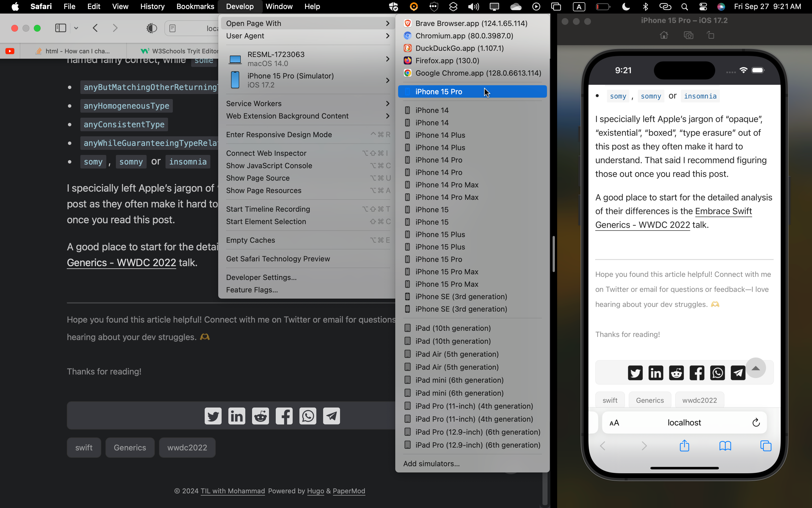
Task: Tap the tabs icon in mobile Safari toolbar
Action: 766,446
